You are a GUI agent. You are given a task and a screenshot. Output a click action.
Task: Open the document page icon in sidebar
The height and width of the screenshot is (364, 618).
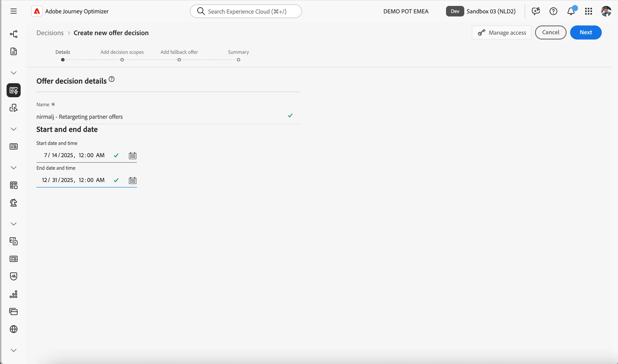(x=13, y=52)
